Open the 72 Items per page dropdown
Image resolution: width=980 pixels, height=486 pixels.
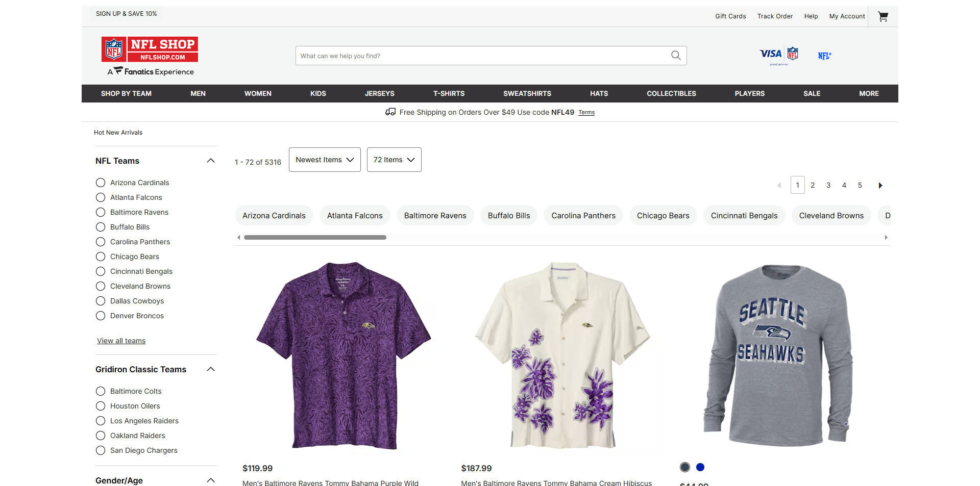(x=394, y=160)
